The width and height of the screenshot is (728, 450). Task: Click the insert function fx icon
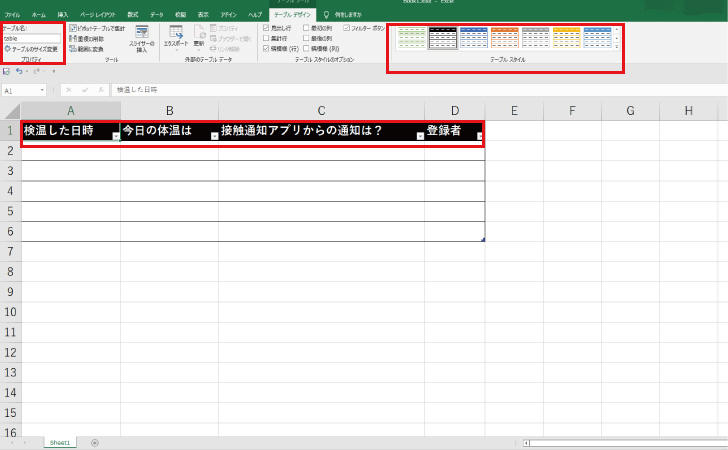coord(101,90)
